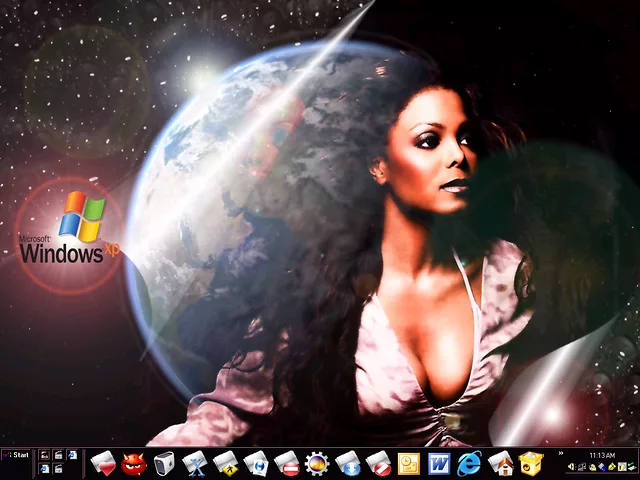The image size is (640, 480).
Task: Open the volume speaker tray icon
Action: coord(571,467)
